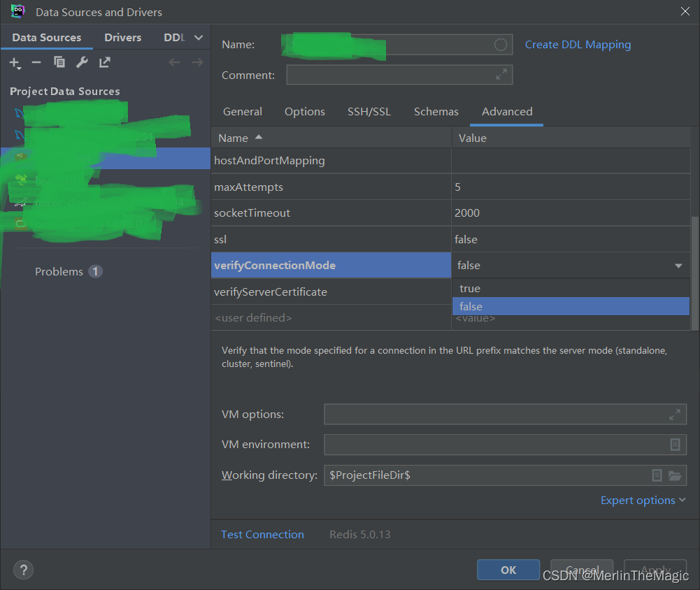Open driver settings via wrench icon
The width and height of the screenshot is (700, 590).
[82, 62]
